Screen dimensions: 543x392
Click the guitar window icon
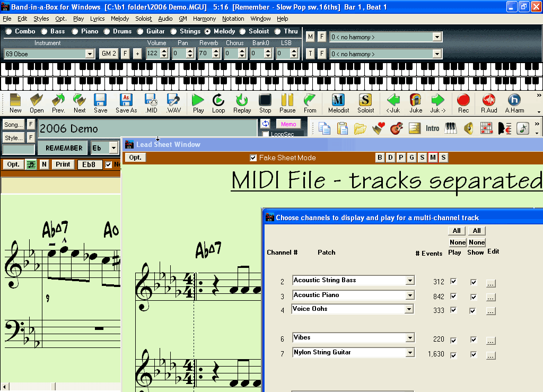click(397, 128)
